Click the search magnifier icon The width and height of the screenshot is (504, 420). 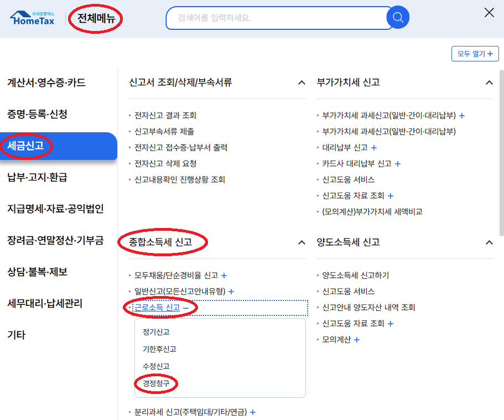[x=398, y=18]
